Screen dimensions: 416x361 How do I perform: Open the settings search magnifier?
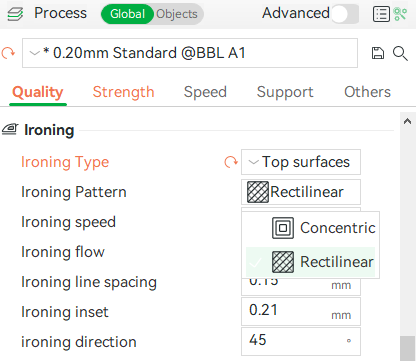pyautogui.click(x=400, y=53)
